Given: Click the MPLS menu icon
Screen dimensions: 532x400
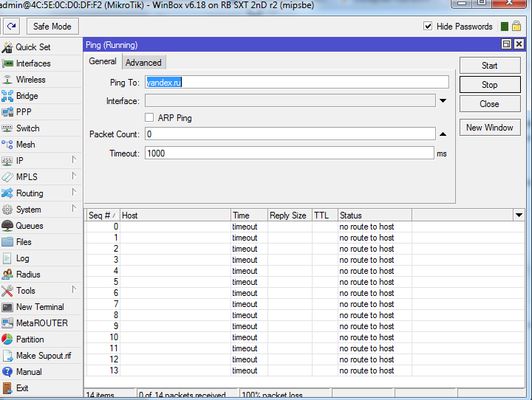Looking at the screenshot, I should pyautogui.click(x=7, y=177).
